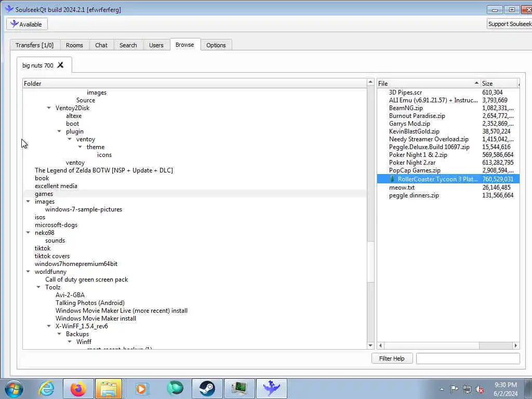The height and width of the screenshot is (399, 532).
Task: Go to the Search tab
Action: click(128, 45)
